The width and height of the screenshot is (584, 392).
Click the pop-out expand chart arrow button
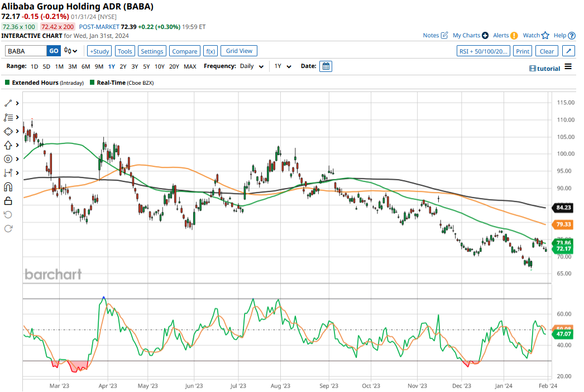point(568,51)
